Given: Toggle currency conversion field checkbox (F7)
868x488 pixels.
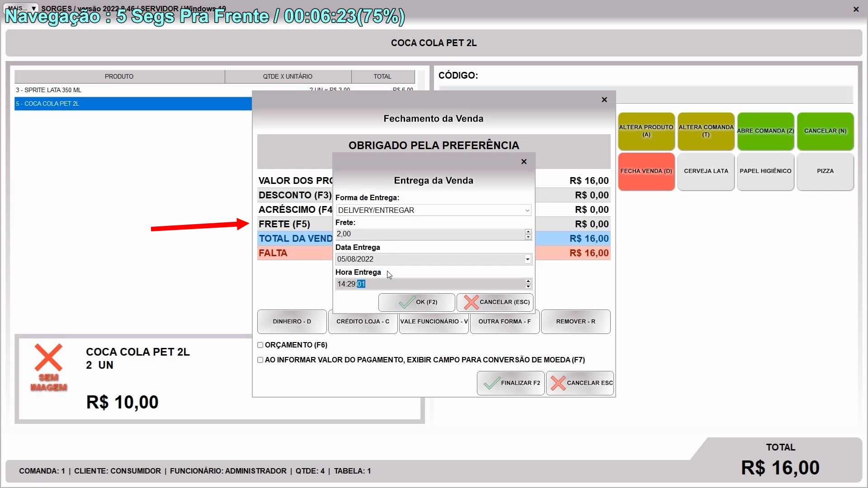Looking at the screenshot, I should (260, 360).
